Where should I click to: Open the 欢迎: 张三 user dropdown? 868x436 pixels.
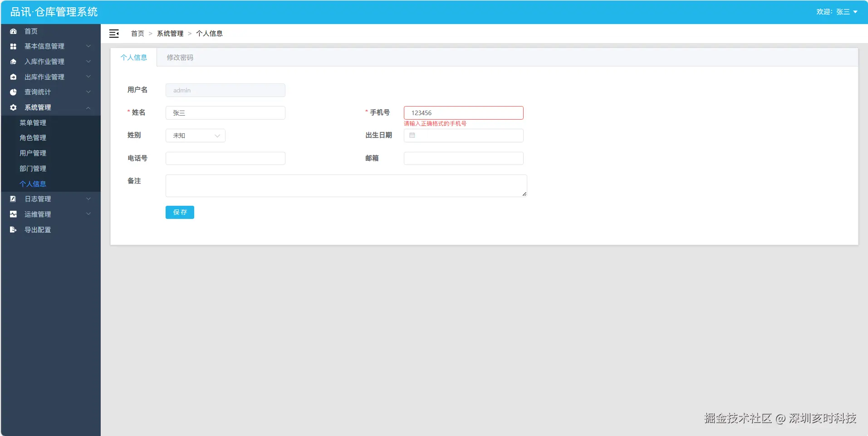tap(837, 12)
